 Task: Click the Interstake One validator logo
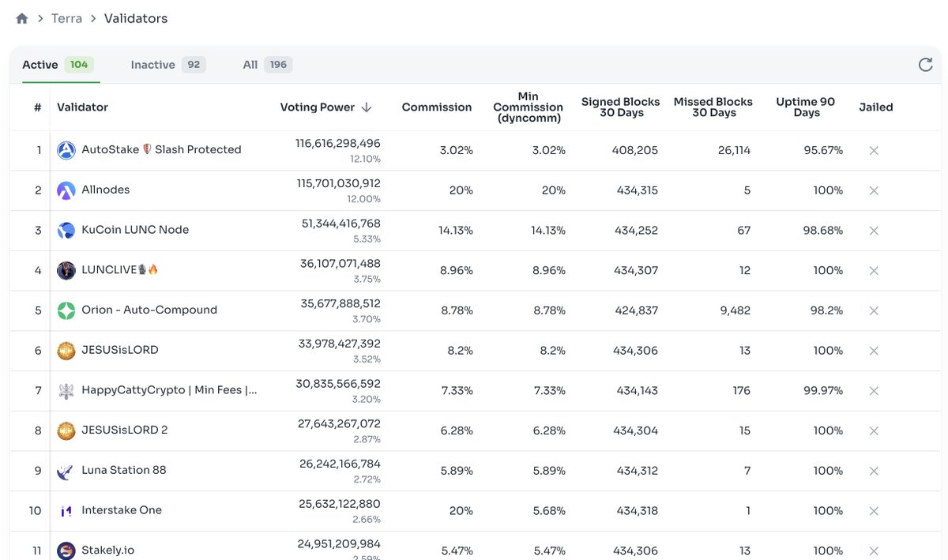pyautogui.click(x=66, y=510)
